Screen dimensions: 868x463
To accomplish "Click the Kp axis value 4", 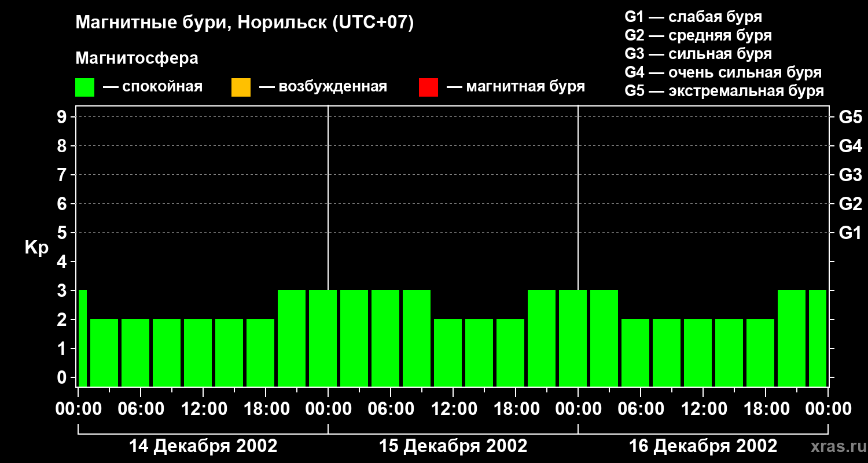I will (63, 262).
